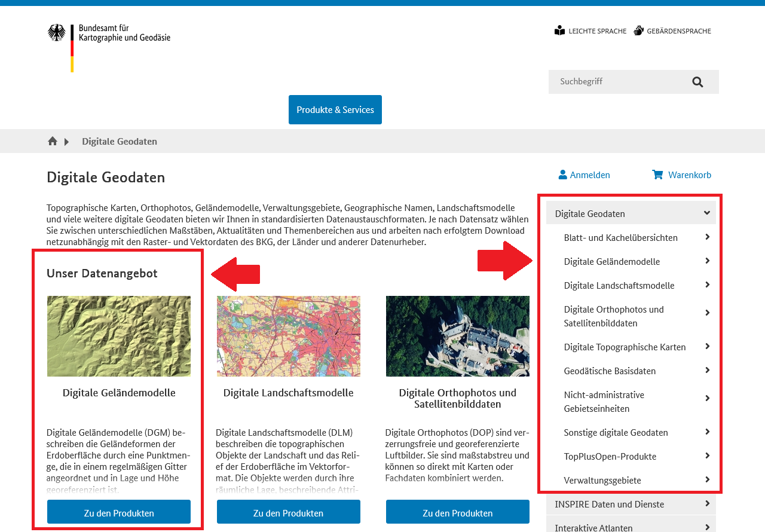Select Verwaltungsgebiete menu item
Screen dimensions: 765x532
coord(602,480)
